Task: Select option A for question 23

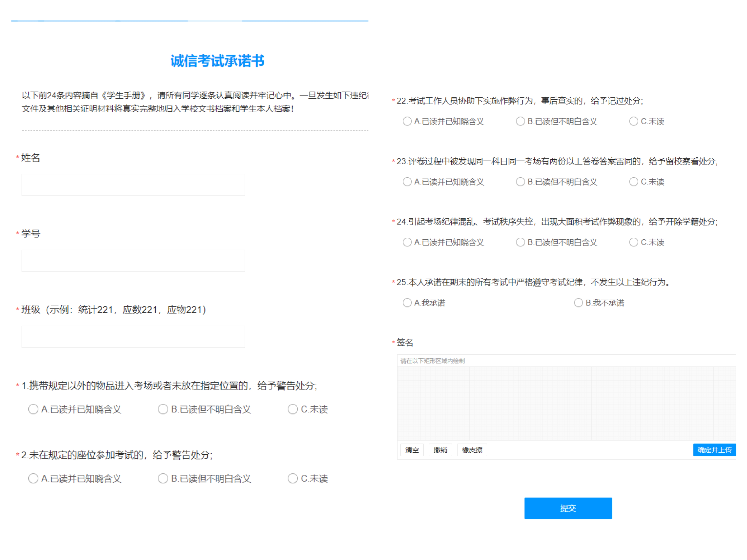Action: click(x=407, y=182)
